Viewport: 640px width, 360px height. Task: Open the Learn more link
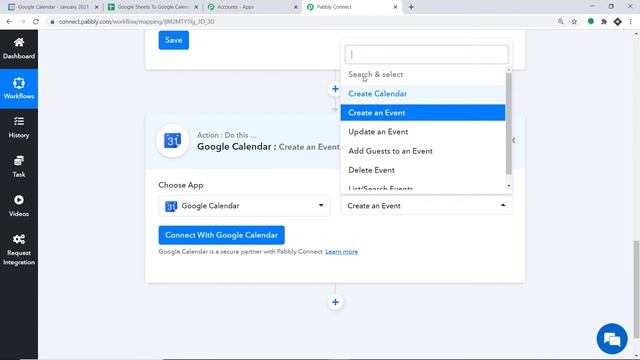pos(341,251)
